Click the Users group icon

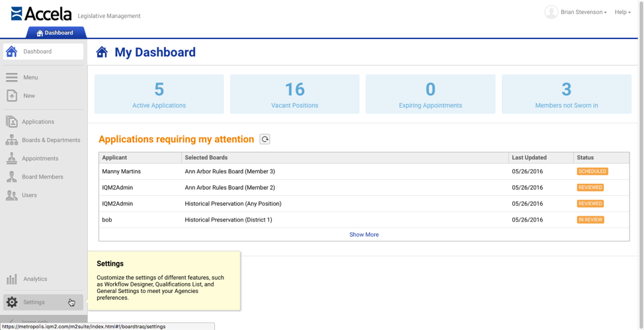[x=11, y=195]
